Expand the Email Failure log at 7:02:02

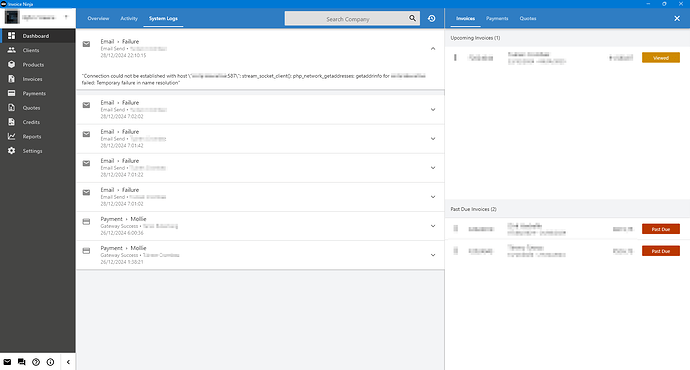[433, 110]
